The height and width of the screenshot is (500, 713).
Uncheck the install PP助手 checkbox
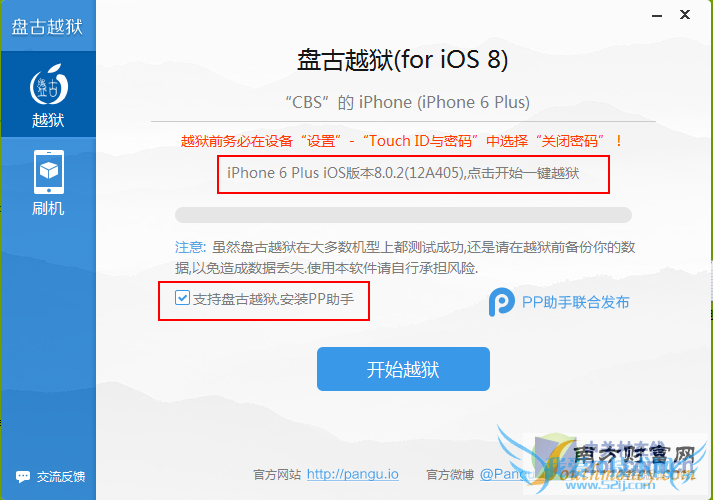pos(182,298)
